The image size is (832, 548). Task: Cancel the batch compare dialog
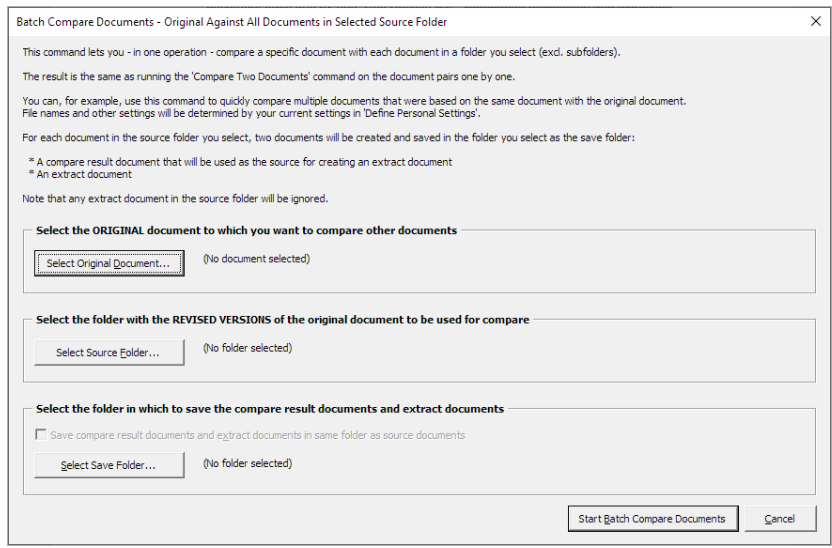click(780, 518)
